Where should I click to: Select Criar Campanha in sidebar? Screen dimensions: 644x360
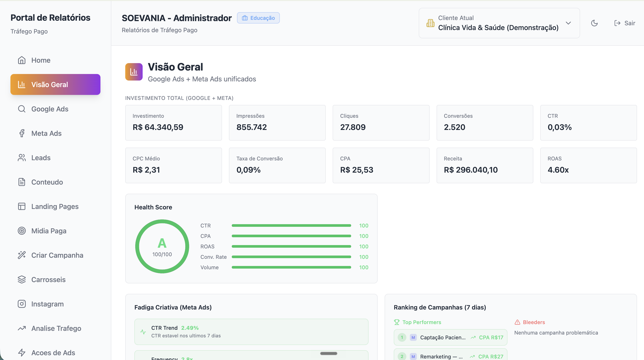[x=55, y=255]
